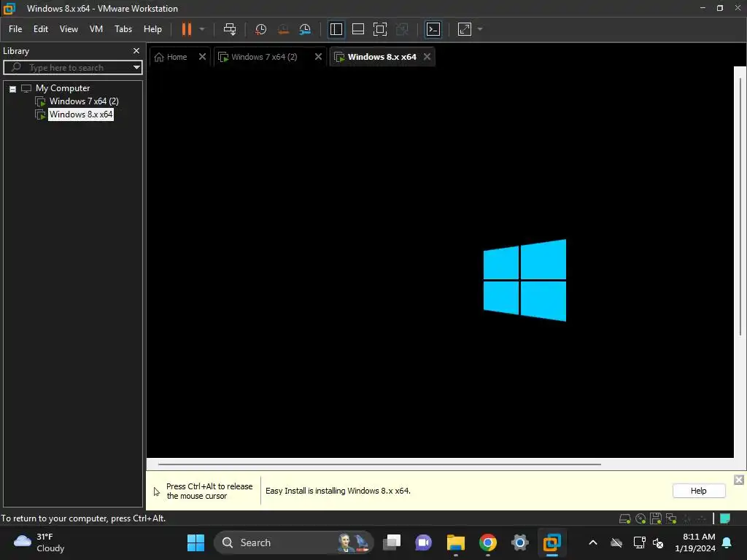This screenshot has height=560, width=747.
Task: Click the Help button in the Easy Install bar
Action: click(698, 491)
